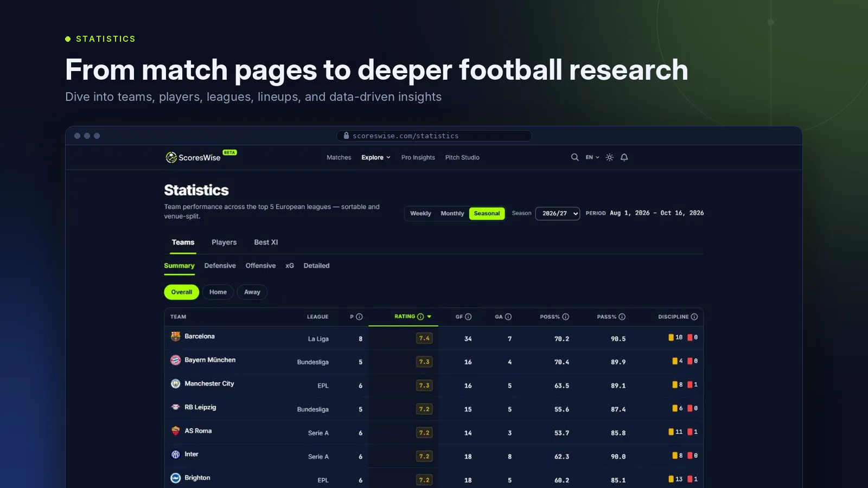Click the info icon beside GF
This screenshot has width=868, height=488.
[468, 317]
